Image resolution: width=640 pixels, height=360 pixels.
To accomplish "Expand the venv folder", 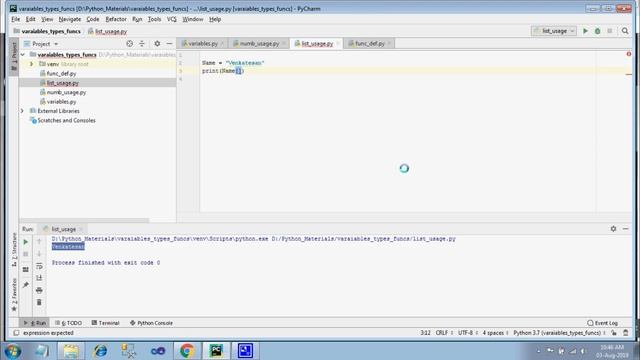I will pyautogui.click(x=31, y=64).
